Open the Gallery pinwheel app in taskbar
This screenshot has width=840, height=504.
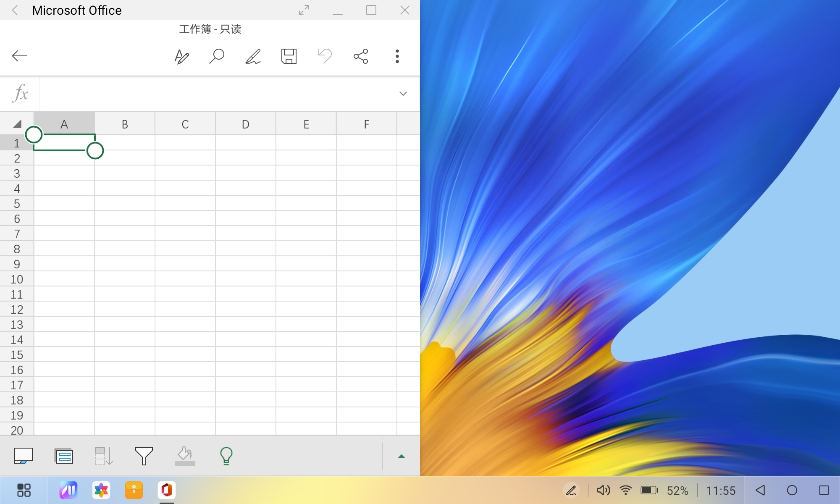pos(101,490)
